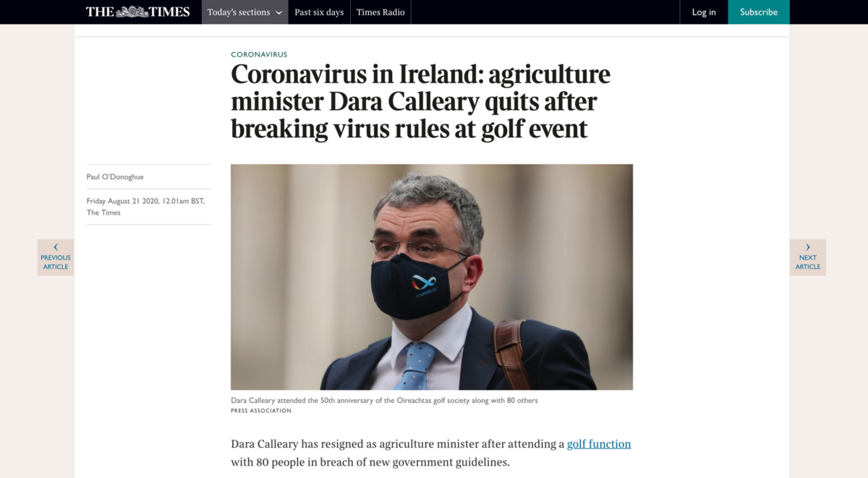868x478 pixels.
Task: Click the photo caption about Oireachtas golf society
Action: [x=384, y=401]
